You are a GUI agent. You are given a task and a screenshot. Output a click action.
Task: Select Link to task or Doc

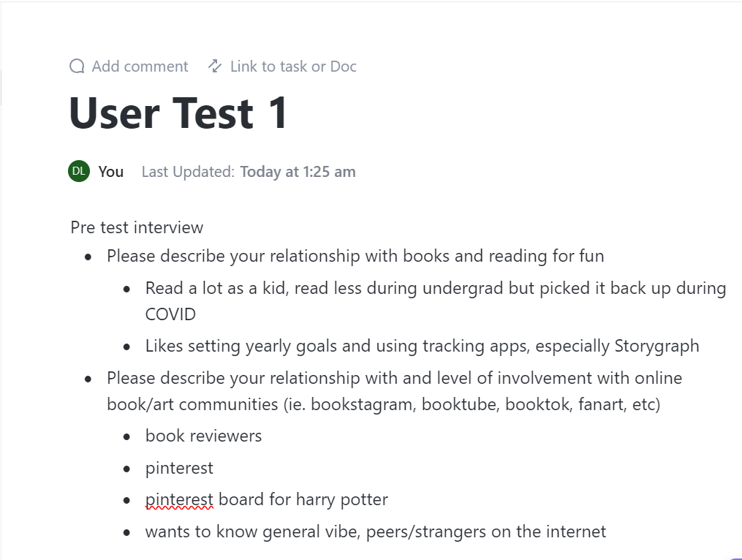[282, 67]
